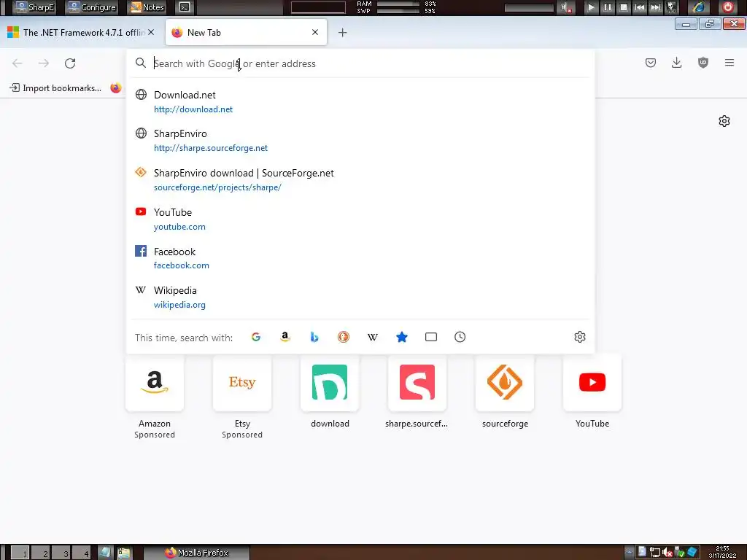The image size is (747, 560).
Task: Open YouTube suggestion in dropdown
Action: tap(360, 219)
